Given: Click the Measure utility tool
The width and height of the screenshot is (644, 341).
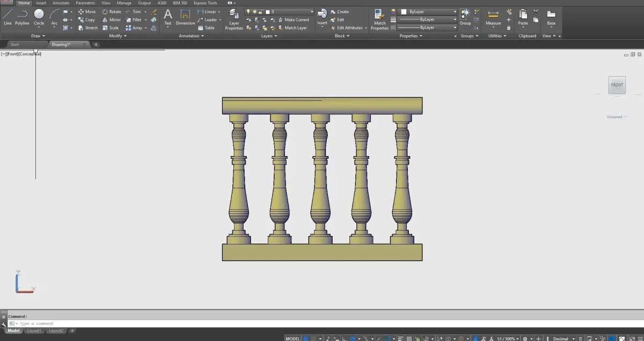Looking at the screenshot, I should (493, 17).
